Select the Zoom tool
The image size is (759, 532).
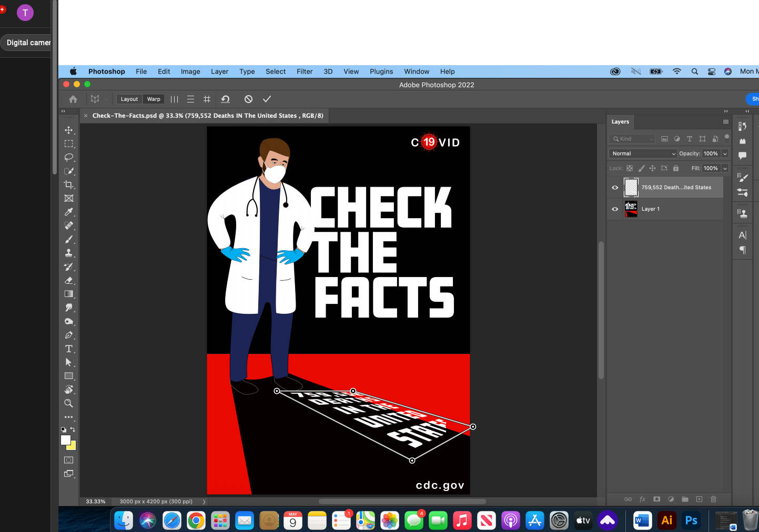tap(68, 403)
